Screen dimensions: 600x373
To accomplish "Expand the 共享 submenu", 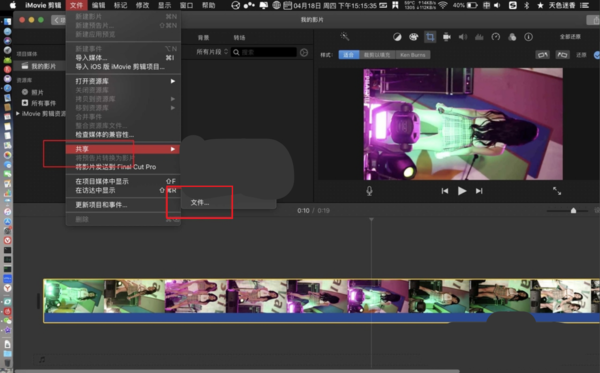I will pyautogui.click(x=123, y=149).
